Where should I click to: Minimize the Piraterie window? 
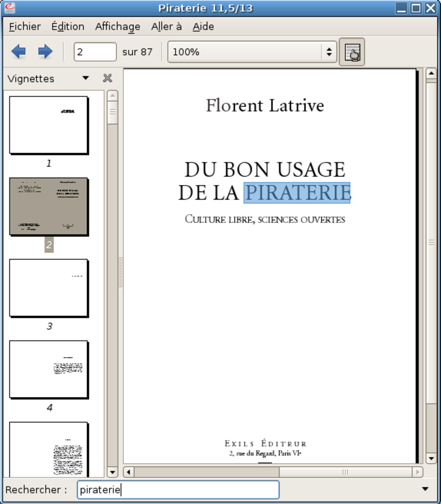[x=402, y=8]
